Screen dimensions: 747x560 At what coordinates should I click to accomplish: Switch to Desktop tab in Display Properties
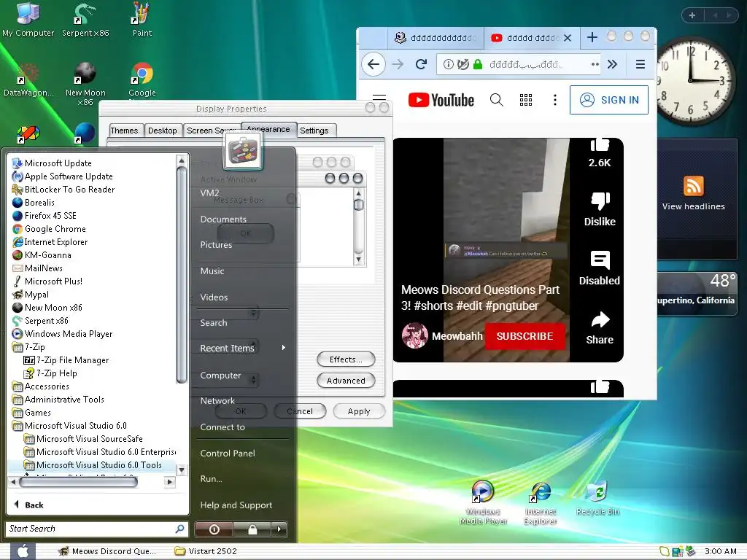[x=162, y=131]
